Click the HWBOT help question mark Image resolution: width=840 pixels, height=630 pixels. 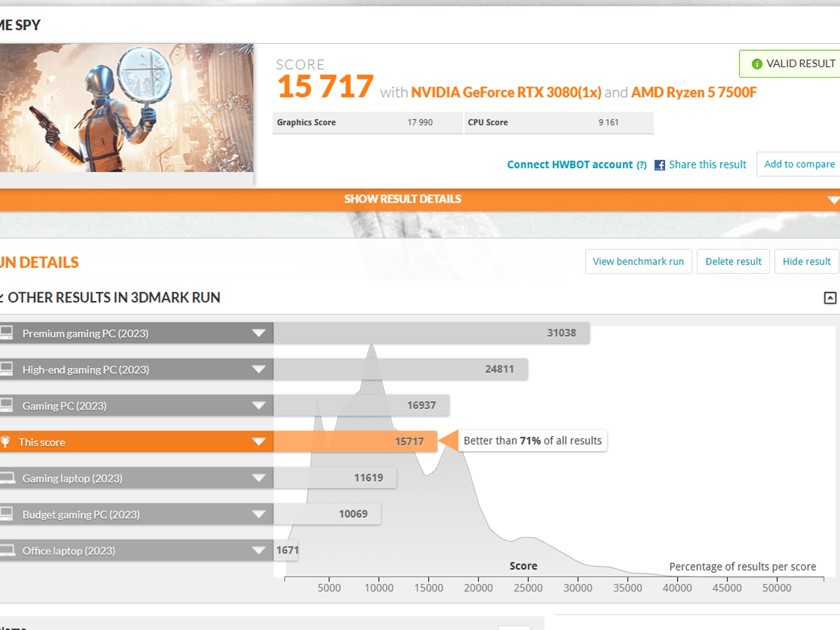pyautogui.click(x=642, y=165)
